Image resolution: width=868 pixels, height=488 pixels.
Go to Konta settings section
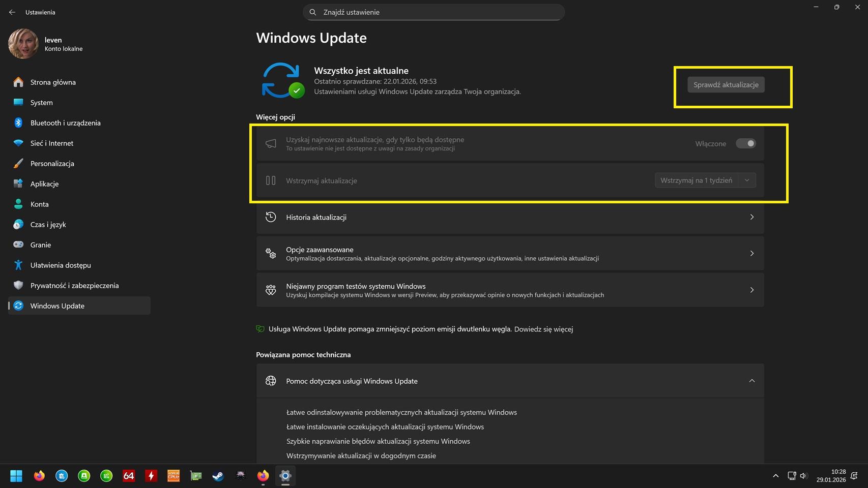point(79,204)
